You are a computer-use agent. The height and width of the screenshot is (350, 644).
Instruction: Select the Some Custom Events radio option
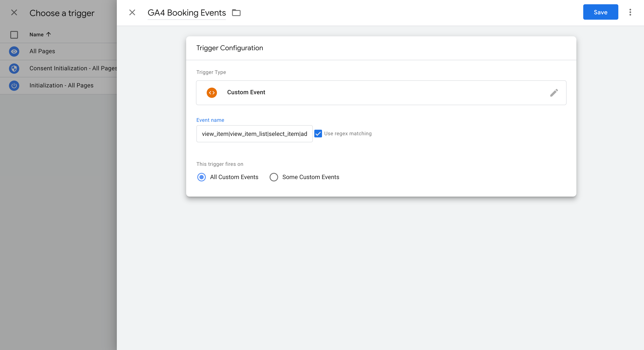274,177
